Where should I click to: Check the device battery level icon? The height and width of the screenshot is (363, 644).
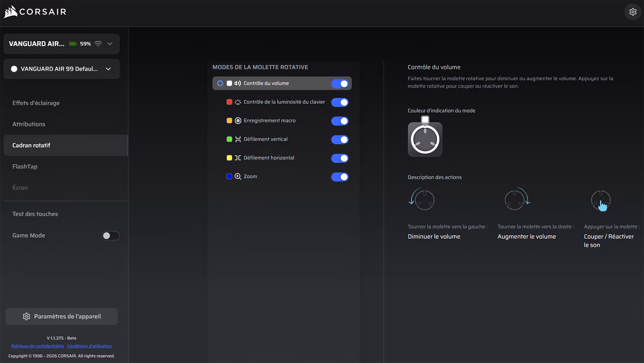coord(73,44)
